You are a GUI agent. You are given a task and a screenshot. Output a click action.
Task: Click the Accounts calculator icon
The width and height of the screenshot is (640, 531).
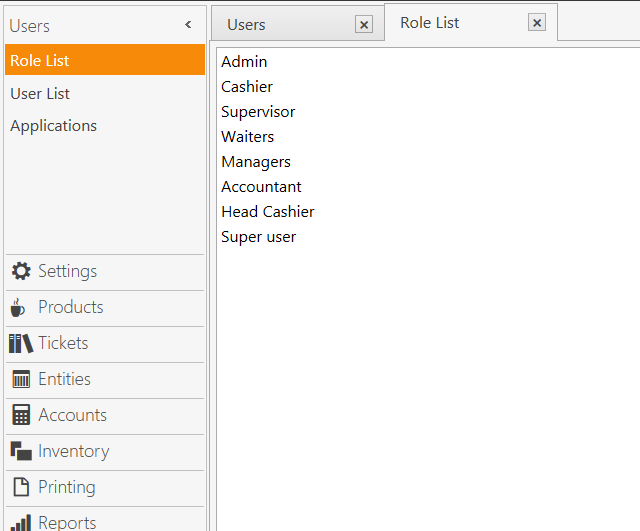(x=21, y=415)
